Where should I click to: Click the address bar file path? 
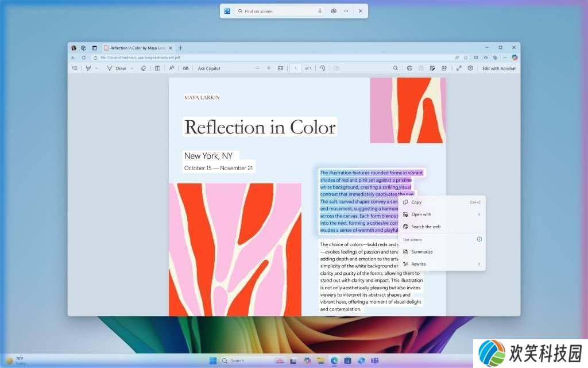pos(140,57)
